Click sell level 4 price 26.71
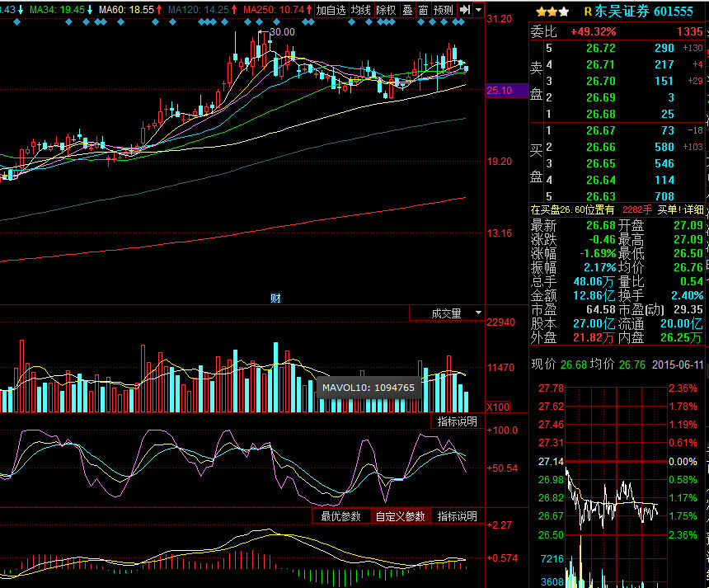The image size is (709, 588). coord(600,64)
